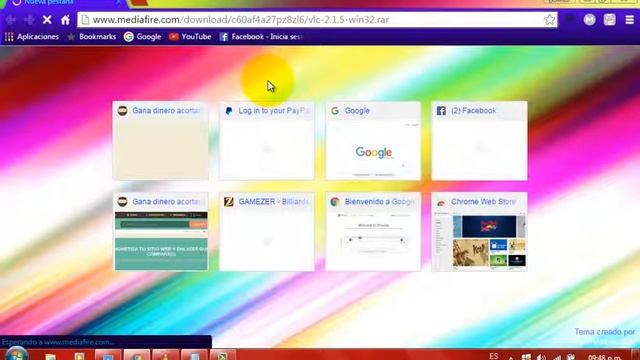The width and height of the screenshot is (640, 360).
Task: Open the Google bookmark
Action: [142, 37]
